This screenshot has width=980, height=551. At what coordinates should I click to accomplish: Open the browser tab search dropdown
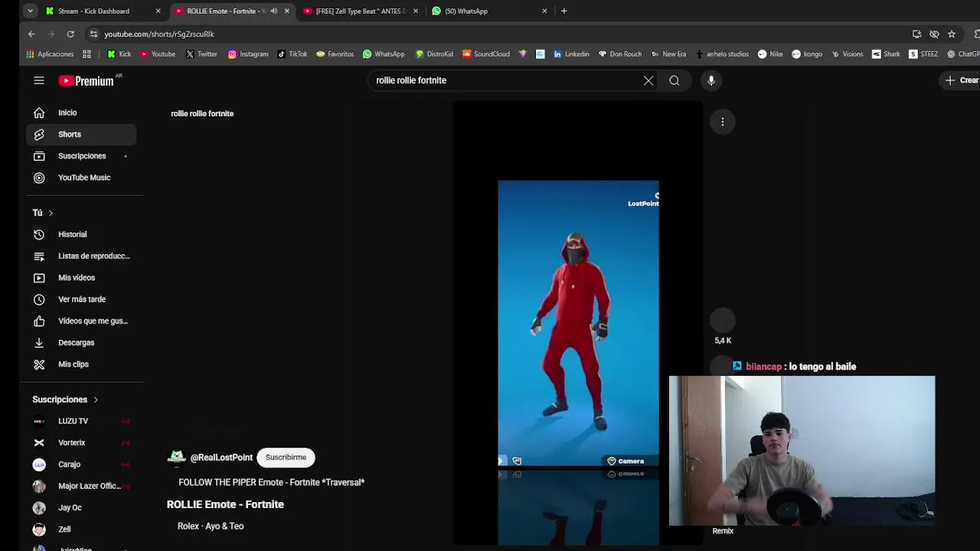[x=30, y=11]
